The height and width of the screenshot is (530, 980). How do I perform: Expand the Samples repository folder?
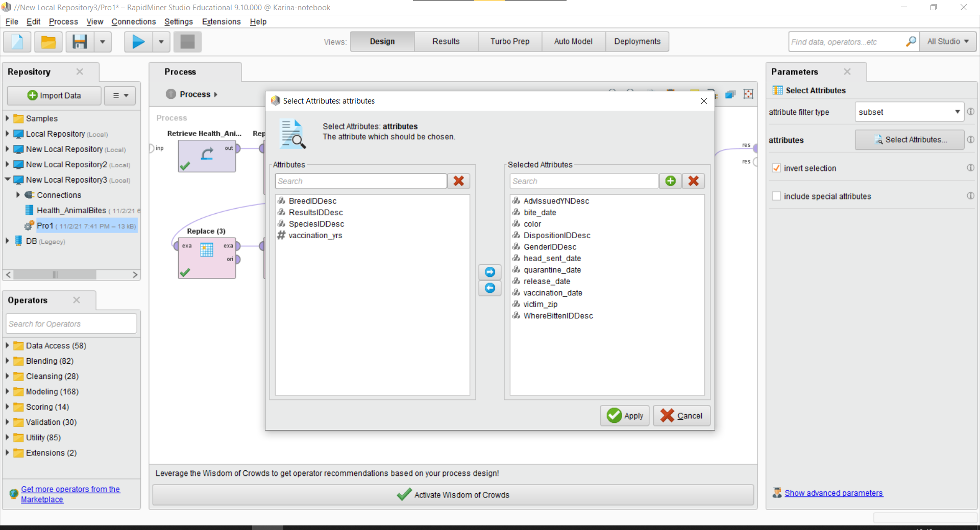click(7, 118)
